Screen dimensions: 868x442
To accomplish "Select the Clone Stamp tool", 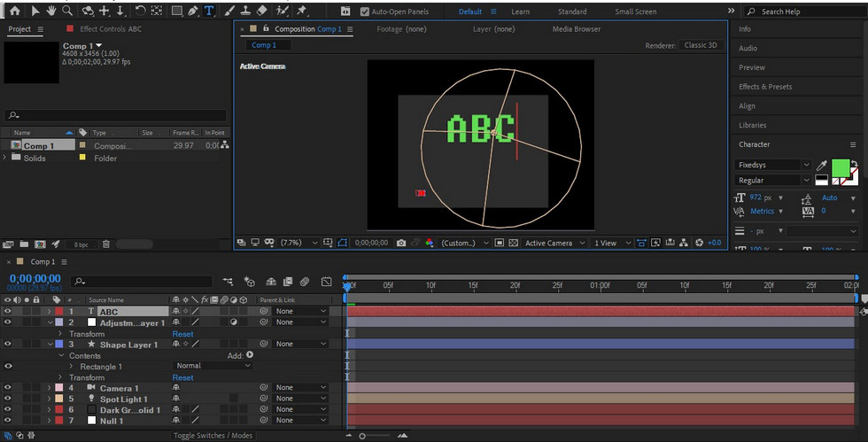I will click(246, 11).
